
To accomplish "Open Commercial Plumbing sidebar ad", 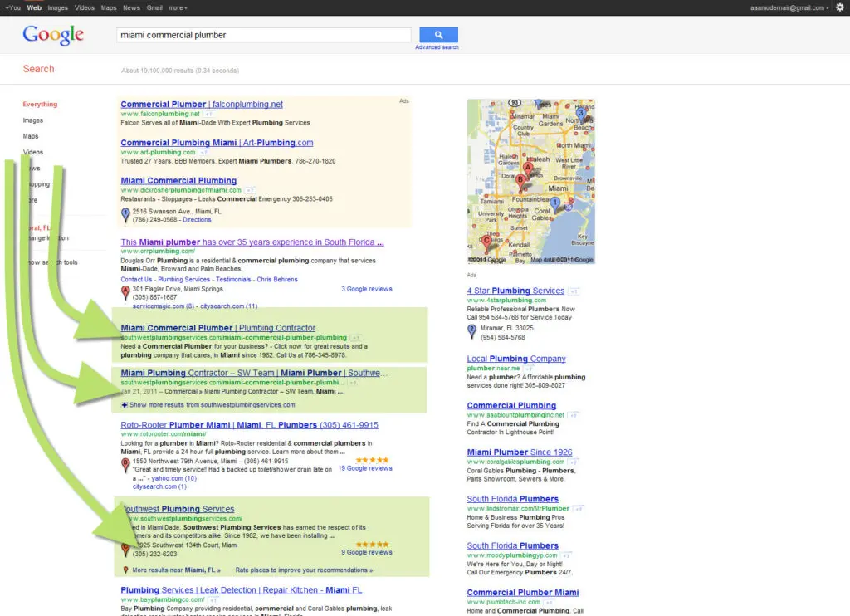I will click(511, 405).
